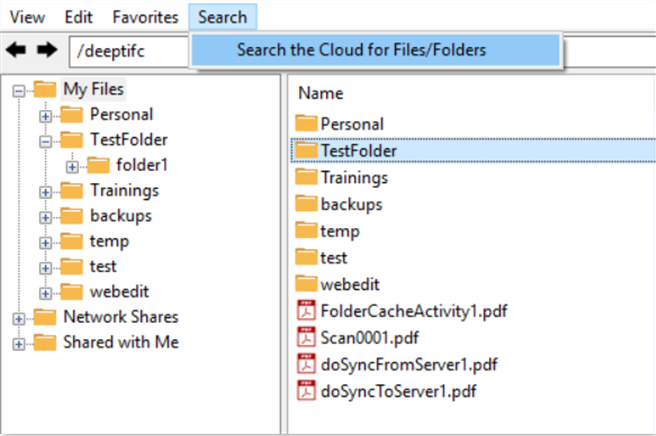Expand the folder1 tree node

pos(72,167)
